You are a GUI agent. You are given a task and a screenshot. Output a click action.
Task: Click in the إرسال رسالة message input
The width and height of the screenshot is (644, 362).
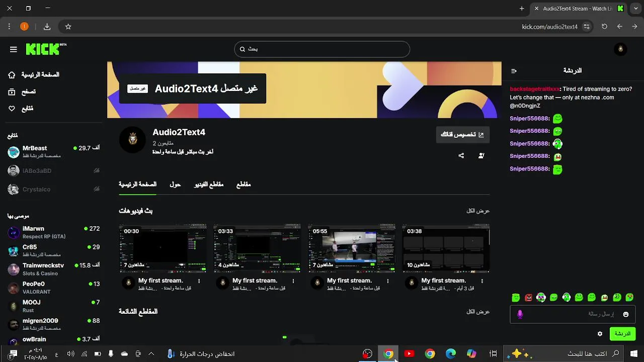pos(573,314)
